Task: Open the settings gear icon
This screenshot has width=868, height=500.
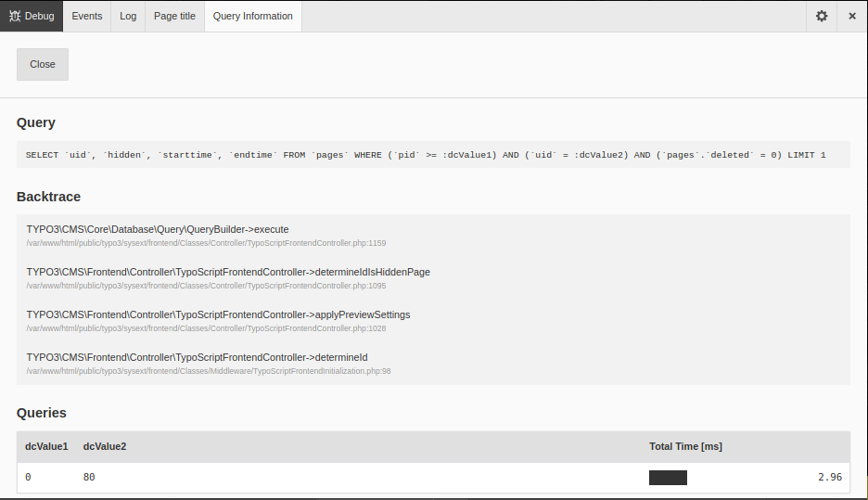Action: pyautogui.click(x=821, y=16)
